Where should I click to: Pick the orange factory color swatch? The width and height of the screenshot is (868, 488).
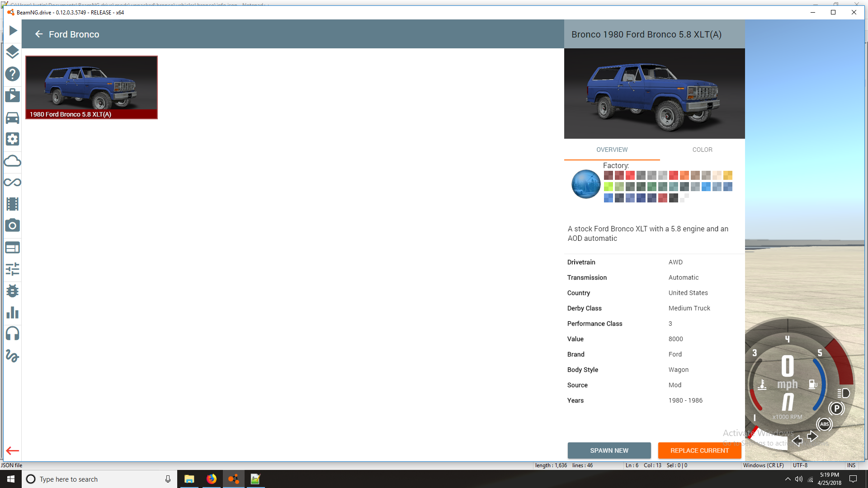(x=684, y=175)
